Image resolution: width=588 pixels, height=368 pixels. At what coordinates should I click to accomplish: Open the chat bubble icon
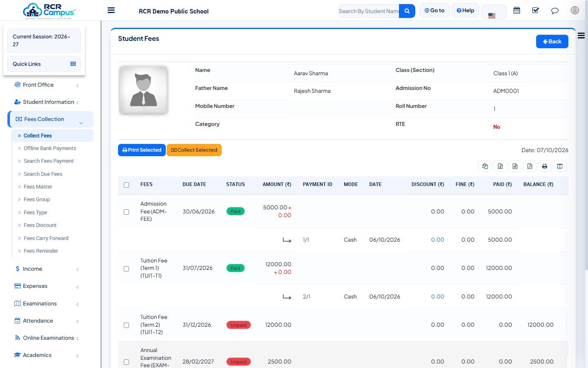555,11
